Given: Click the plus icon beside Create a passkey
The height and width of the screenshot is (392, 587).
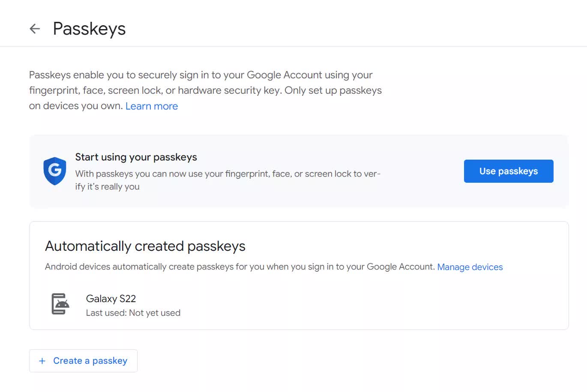Looking at the screenshot, I should coord(42,361).
